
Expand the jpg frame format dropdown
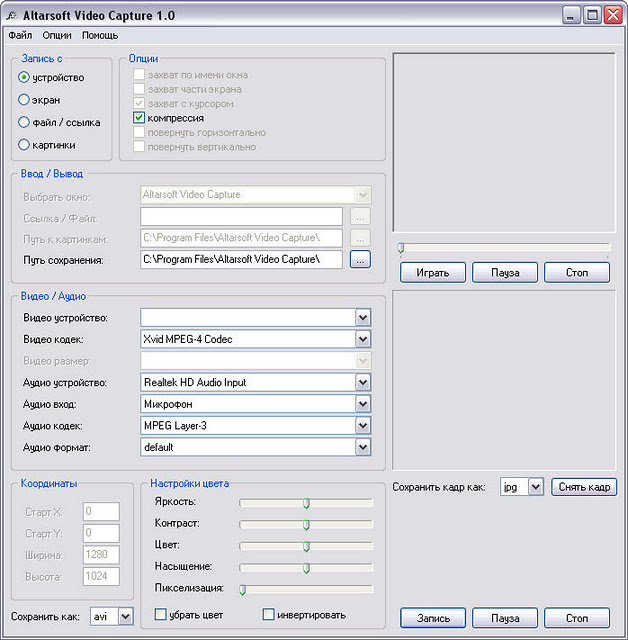[x=535, y=487]
